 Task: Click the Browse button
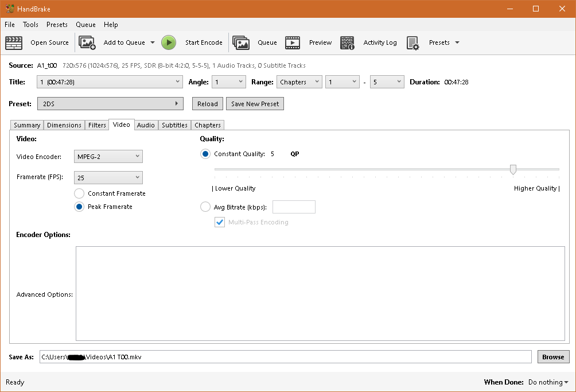coord(553,357)
